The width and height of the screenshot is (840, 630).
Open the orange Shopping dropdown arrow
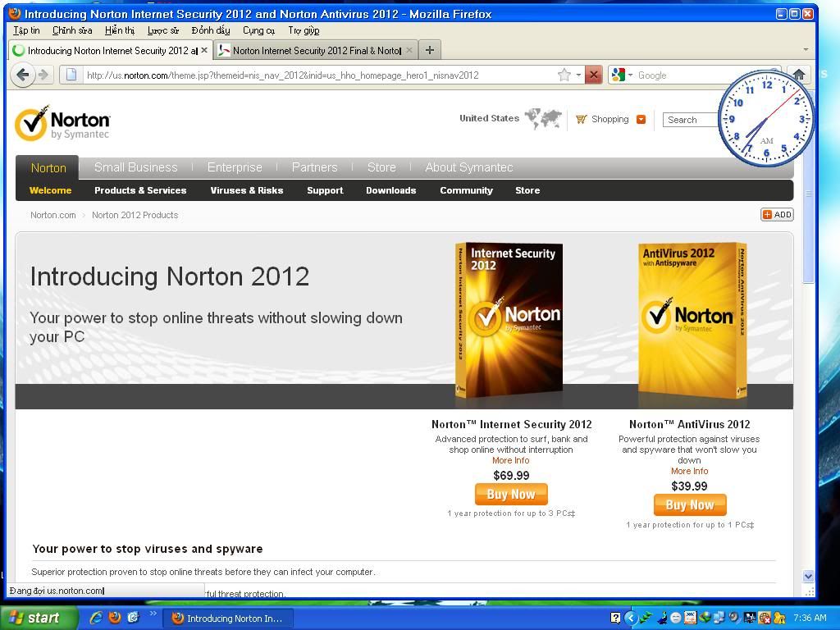click(x=641, y=119)
